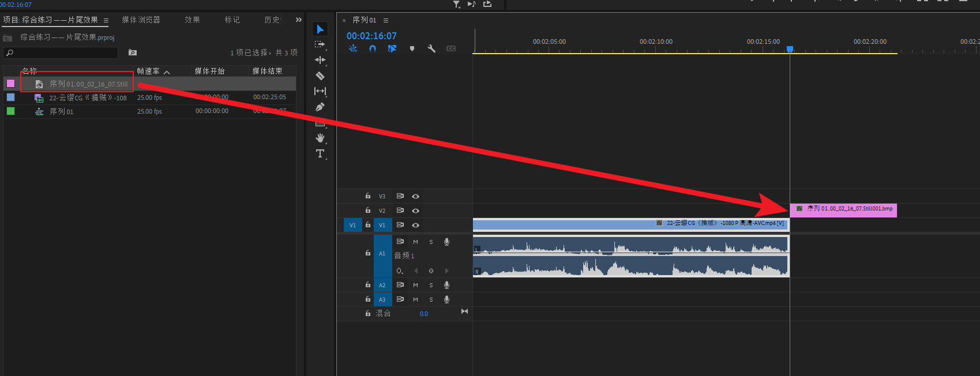Click the pink label swatch of Still item
980x376 pixels.
tap(10, 84)
